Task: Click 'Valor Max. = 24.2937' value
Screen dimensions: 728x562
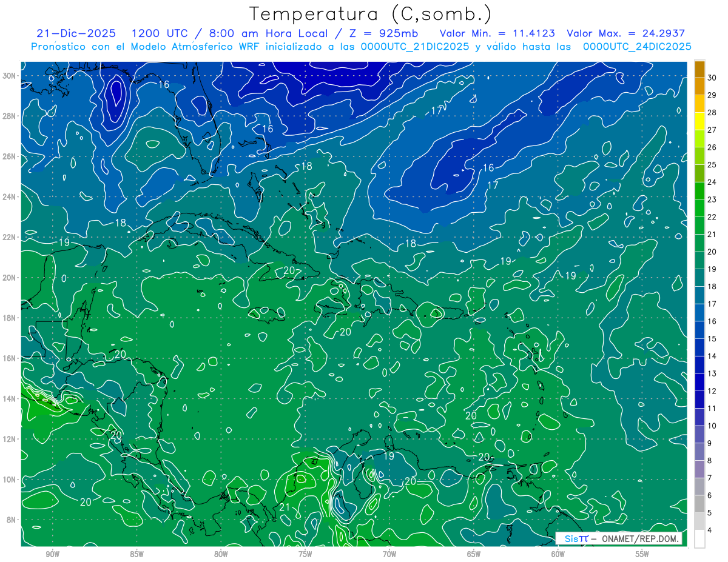Action: point(625,33)
